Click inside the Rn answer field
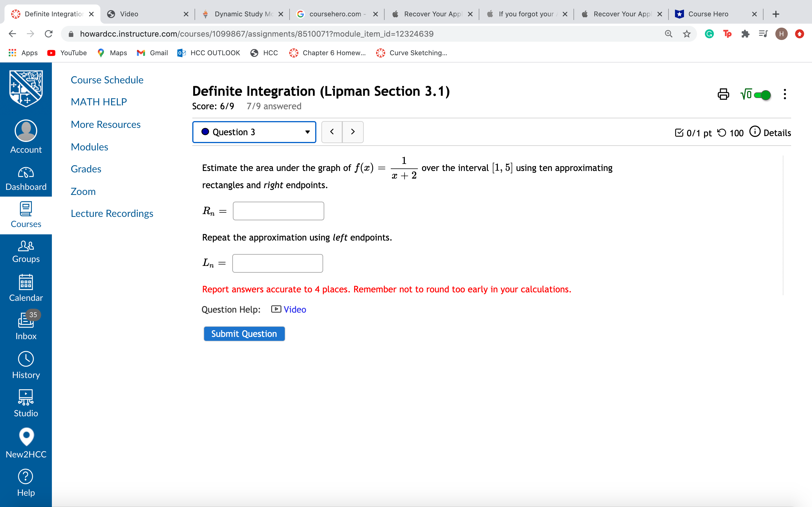The image size is (812, 507). (x=278, y=211)
